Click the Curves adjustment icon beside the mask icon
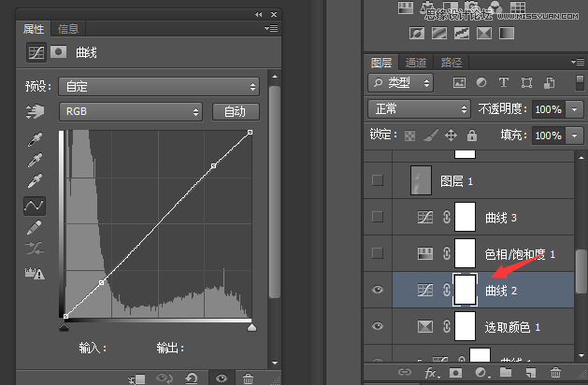 tap(36, 52)
